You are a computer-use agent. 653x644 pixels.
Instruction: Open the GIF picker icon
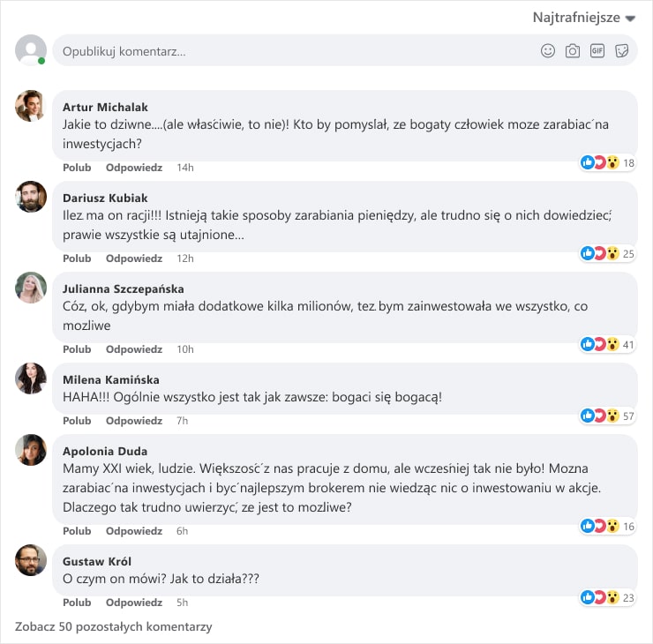click(597, 51)
